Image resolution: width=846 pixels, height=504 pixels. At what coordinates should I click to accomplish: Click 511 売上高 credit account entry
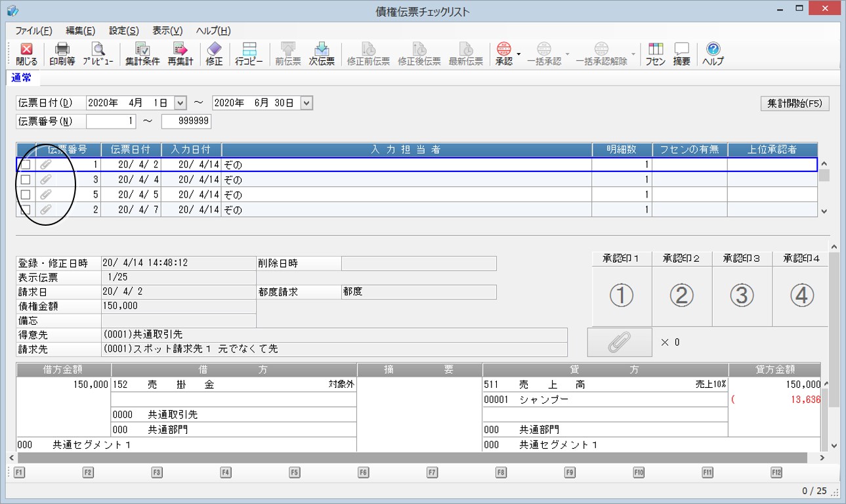[605, 385]
